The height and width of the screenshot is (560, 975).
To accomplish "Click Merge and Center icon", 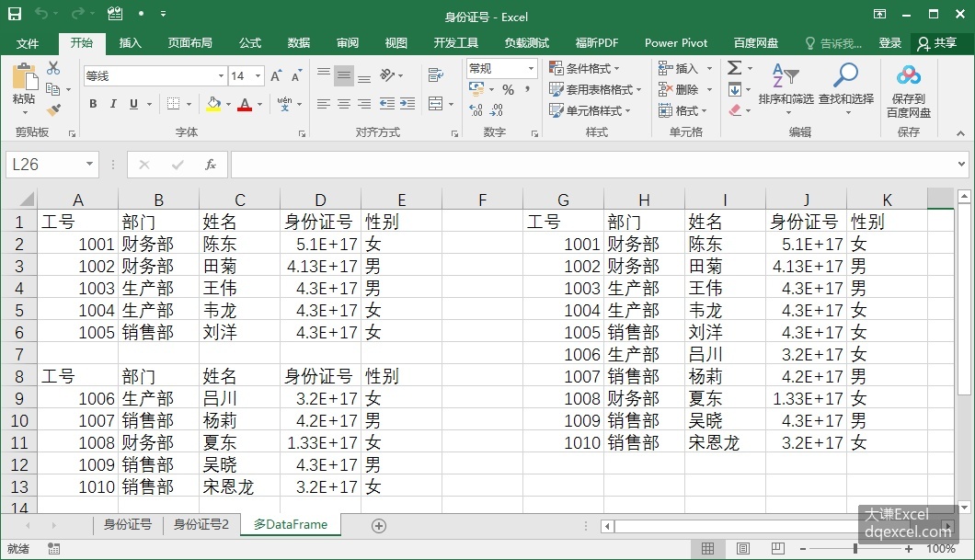I will click(436, 104).
